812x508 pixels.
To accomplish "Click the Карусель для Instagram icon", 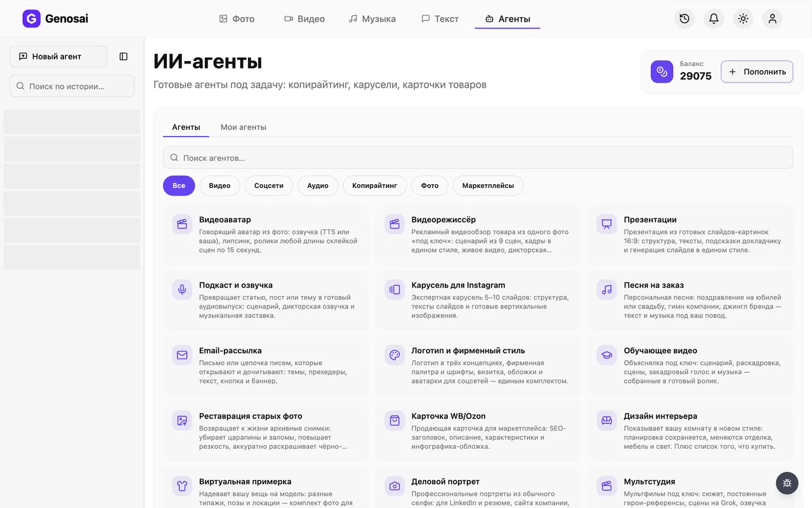I will (395, 289).
